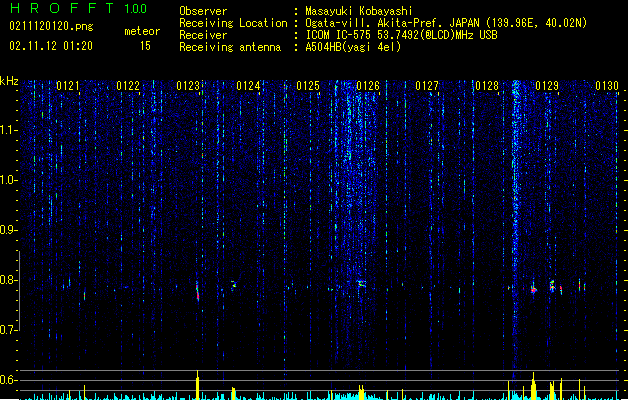Click the meteor echo just before 0124
The height and width of the screenshot is (400, 629).
coord(234,284)
